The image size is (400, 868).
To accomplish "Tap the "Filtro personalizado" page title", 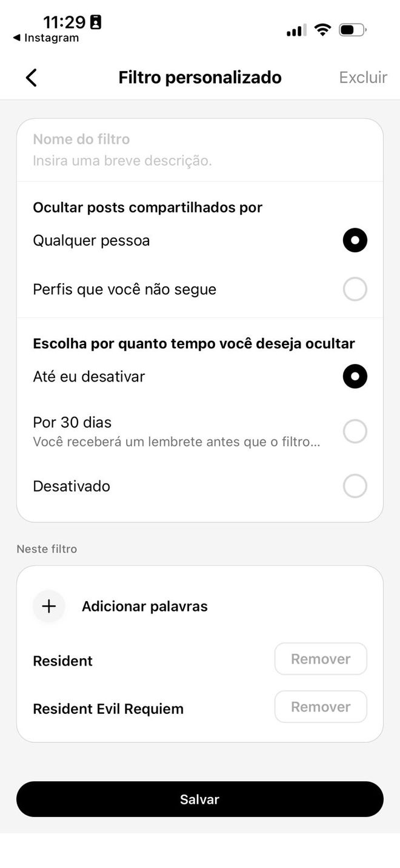I will click(x=200, y=78).
